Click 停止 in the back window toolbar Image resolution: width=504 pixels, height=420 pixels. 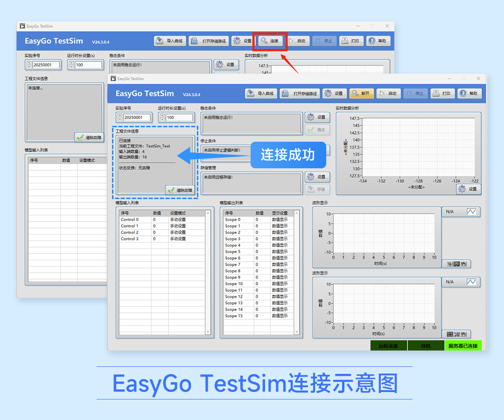[324, 41]
